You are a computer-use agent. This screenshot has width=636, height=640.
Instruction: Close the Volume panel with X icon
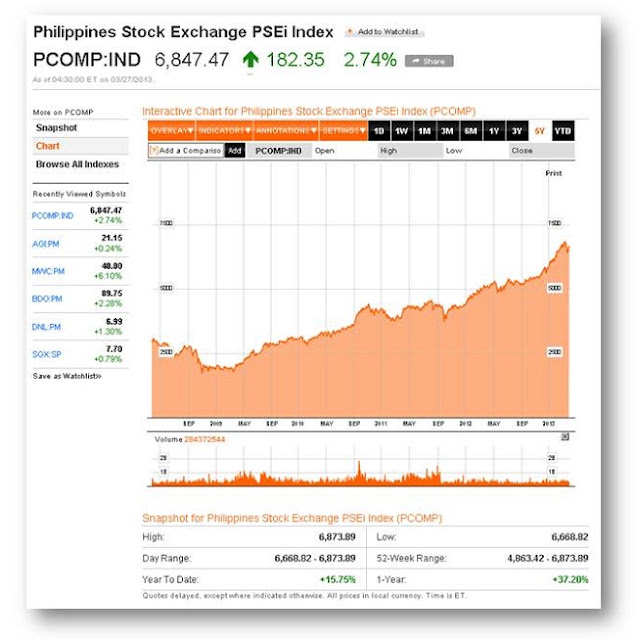pos(565,437)
